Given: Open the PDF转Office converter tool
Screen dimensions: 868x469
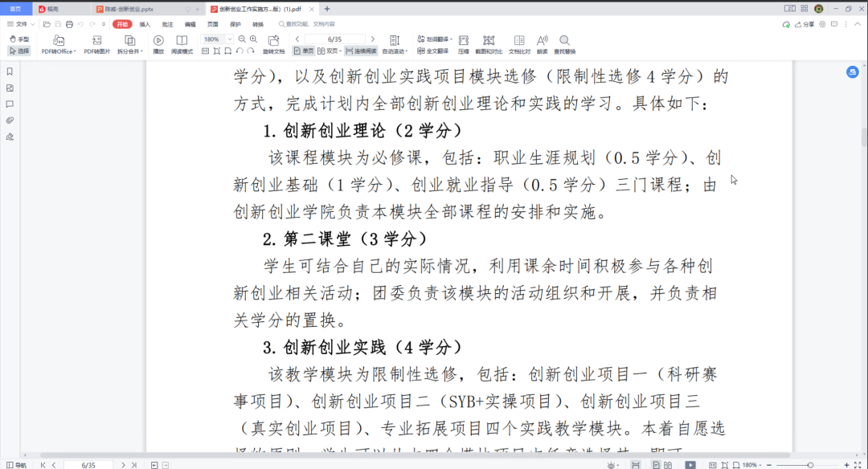Looking at the screenshot, I should coord(58,44).
